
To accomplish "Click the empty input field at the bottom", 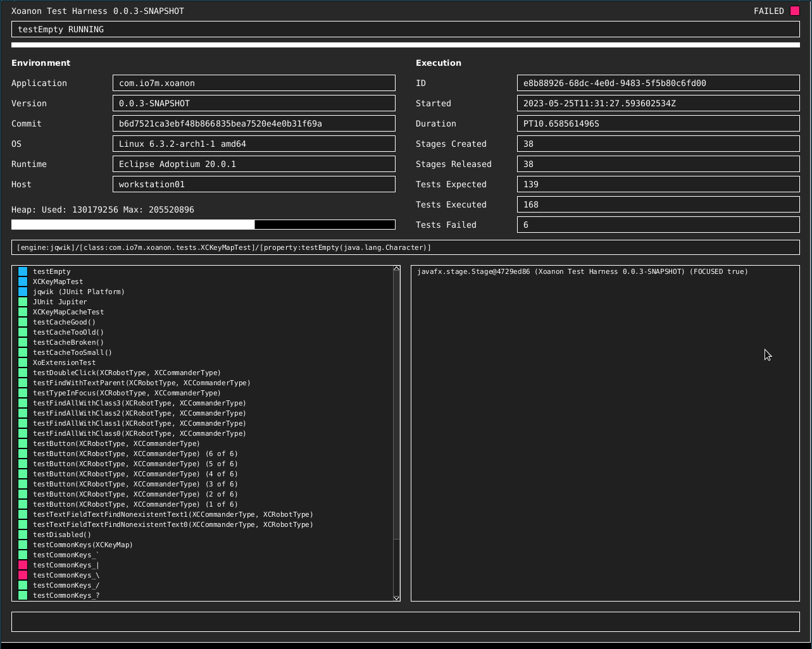I will (406, 622).
